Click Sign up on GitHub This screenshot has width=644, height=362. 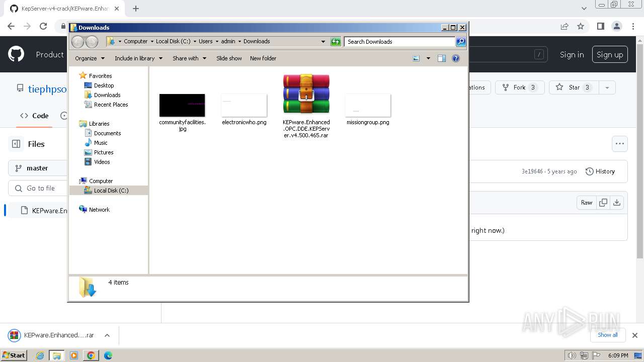click(610, 55)
